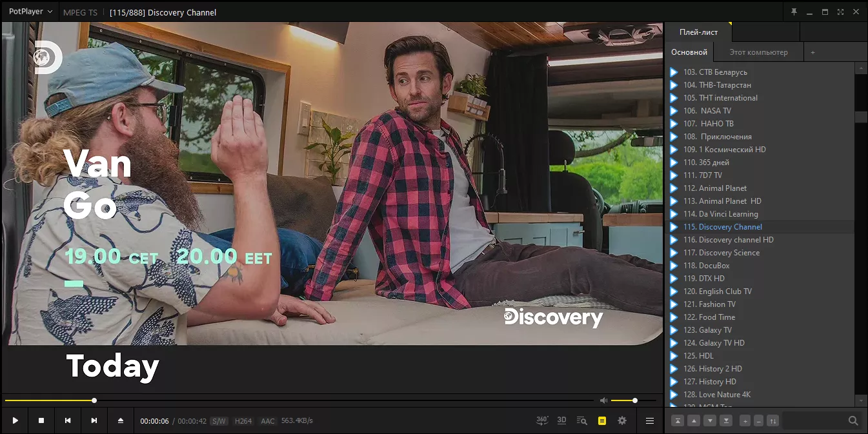Click the playlist scroll up arrow
Screen dimensions: 868x434
point(861,68)
